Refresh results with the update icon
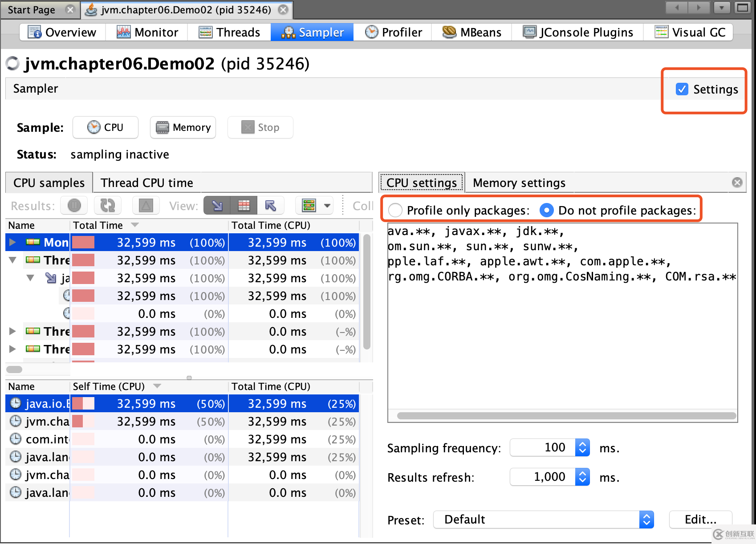 107,206
